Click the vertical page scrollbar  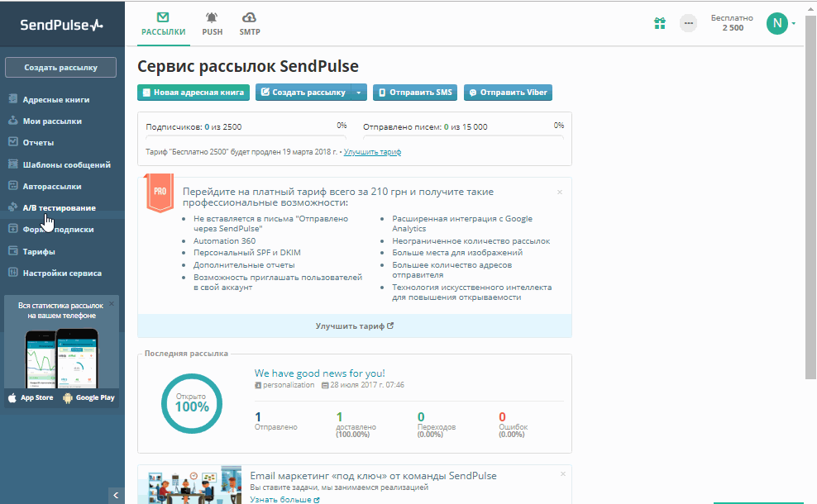pyautogui.click(x=810, y=197)
